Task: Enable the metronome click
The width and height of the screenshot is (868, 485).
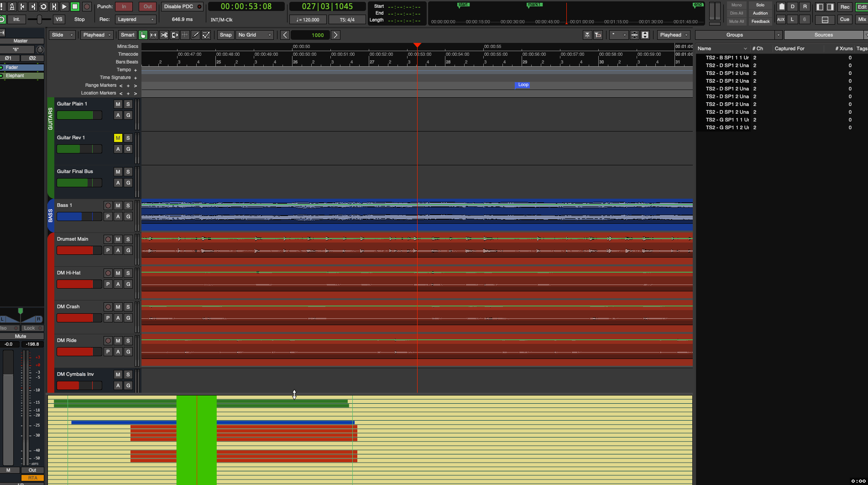Action: [x=12, y=6]
